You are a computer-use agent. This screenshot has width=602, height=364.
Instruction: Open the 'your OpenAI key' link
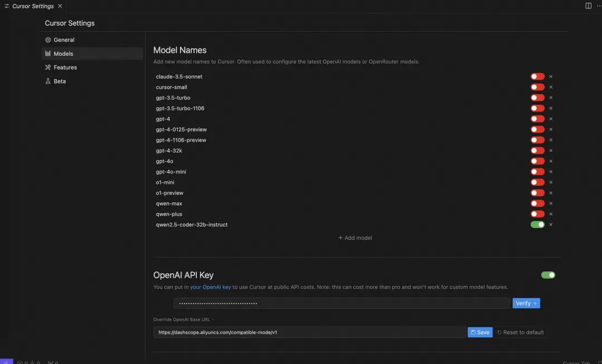click(x=210, y=287)
